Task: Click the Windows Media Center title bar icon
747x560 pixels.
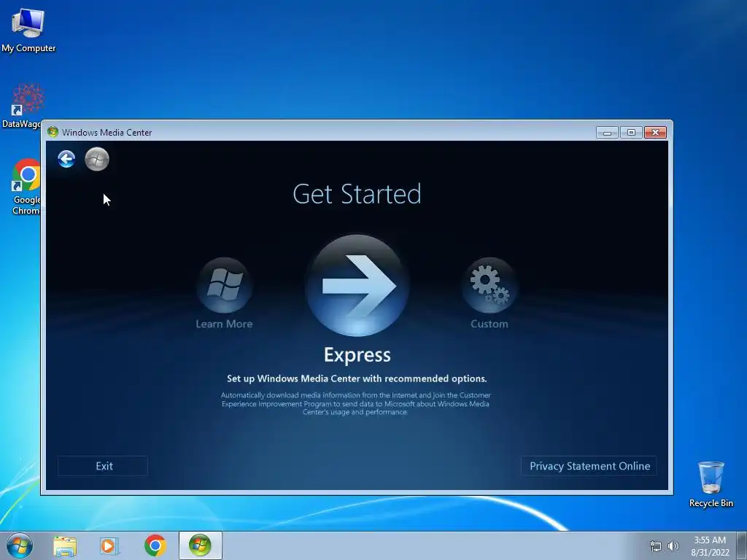Action: pos(53,132)
